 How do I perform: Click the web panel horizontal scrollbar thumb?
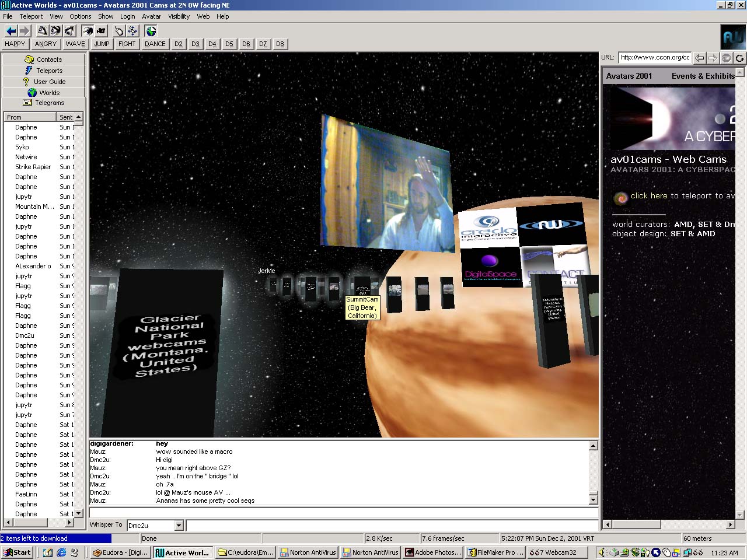pos(636,524)
